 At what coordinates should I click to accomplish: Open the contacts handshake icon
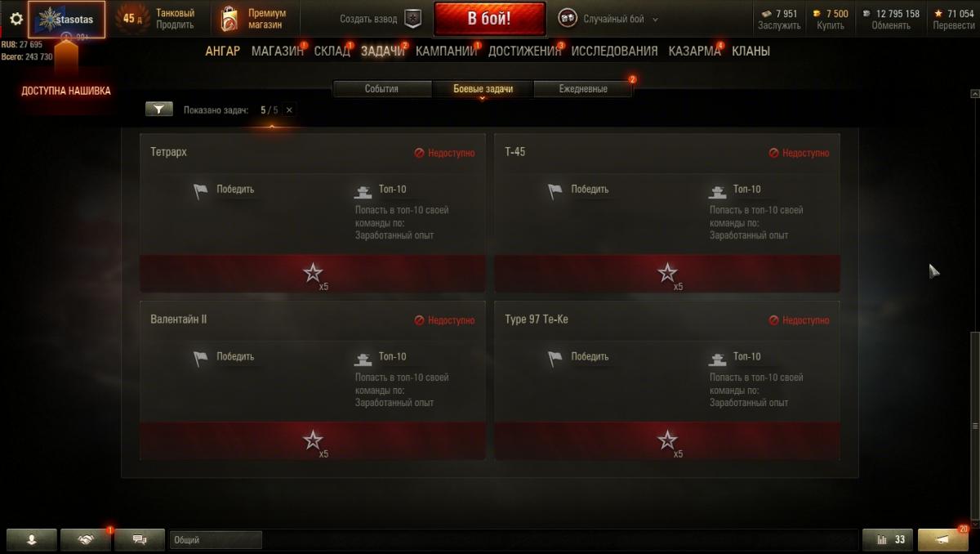click(85, 539)
